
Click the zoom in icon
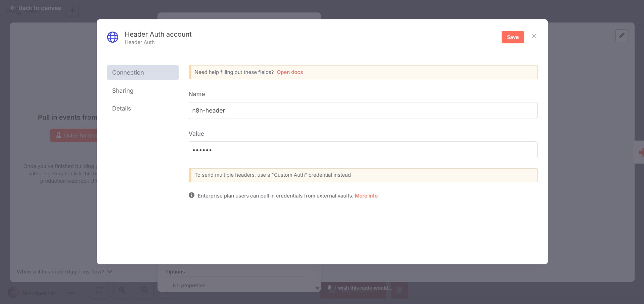coord(122,290)
